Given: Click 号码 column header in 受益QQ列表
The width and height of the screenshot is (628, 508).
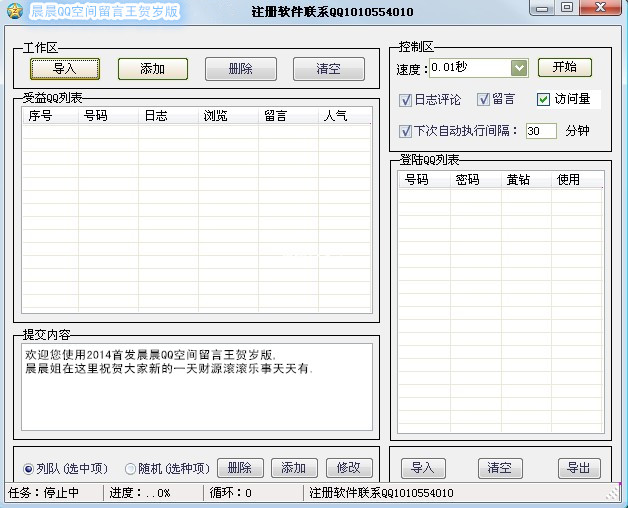Looking at the screenshot, I should tap(109, 116).
